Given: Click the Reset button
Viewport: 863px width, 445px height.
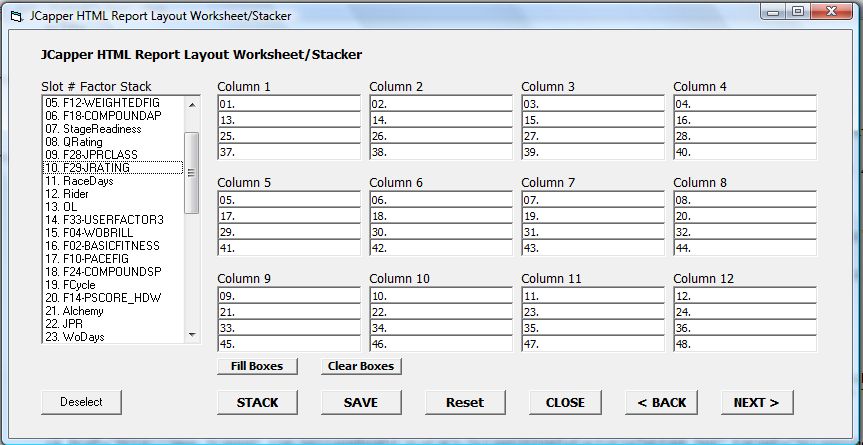Looking at the screenshot, I should [465, 403].
